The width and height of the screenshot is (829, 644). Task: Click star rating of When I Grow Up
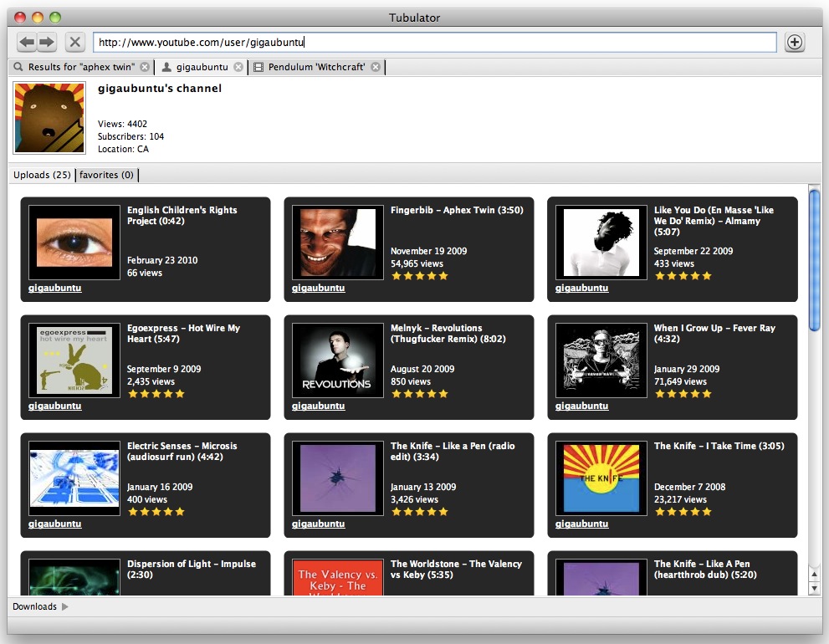point(683,393)
